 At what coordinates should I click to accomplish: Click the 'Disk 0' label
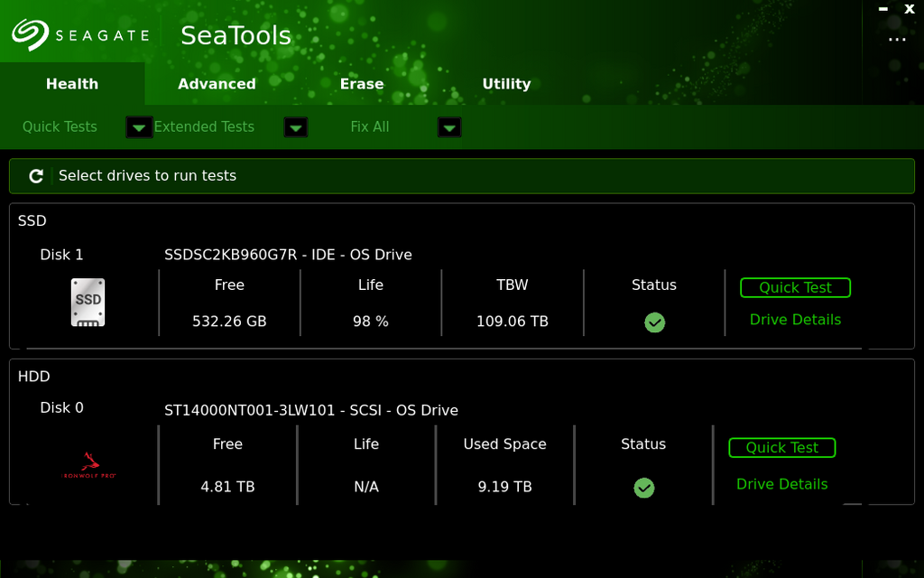62,407
